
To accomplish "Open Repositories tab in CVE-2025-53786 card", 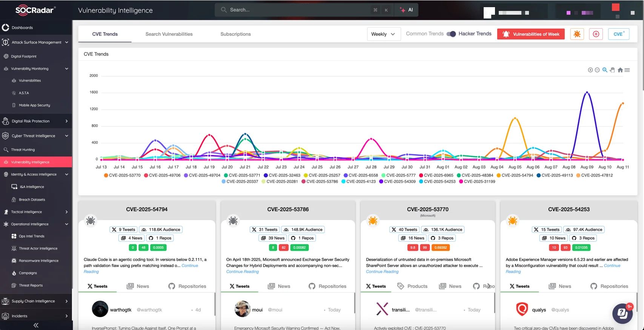I will [x=327, y=286].
